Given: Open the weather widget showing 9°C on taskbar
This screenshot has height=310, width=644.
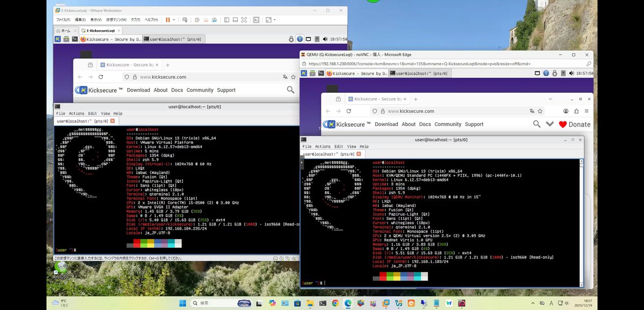Looking at the screenshot, I should 60,303.
